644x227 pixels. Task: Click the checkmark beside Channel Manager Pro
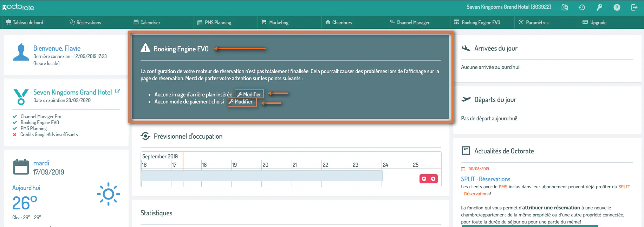(15, 116)
